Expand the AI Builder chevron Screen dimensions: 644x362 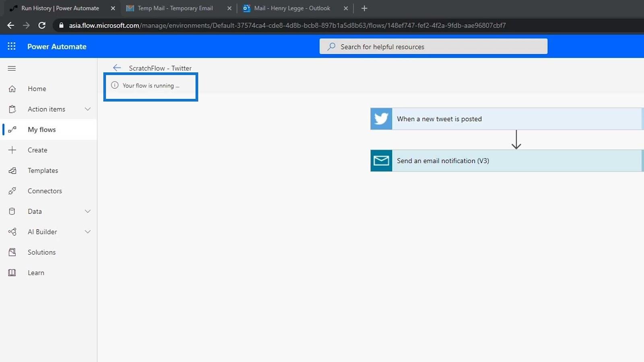tap(88, 232)
